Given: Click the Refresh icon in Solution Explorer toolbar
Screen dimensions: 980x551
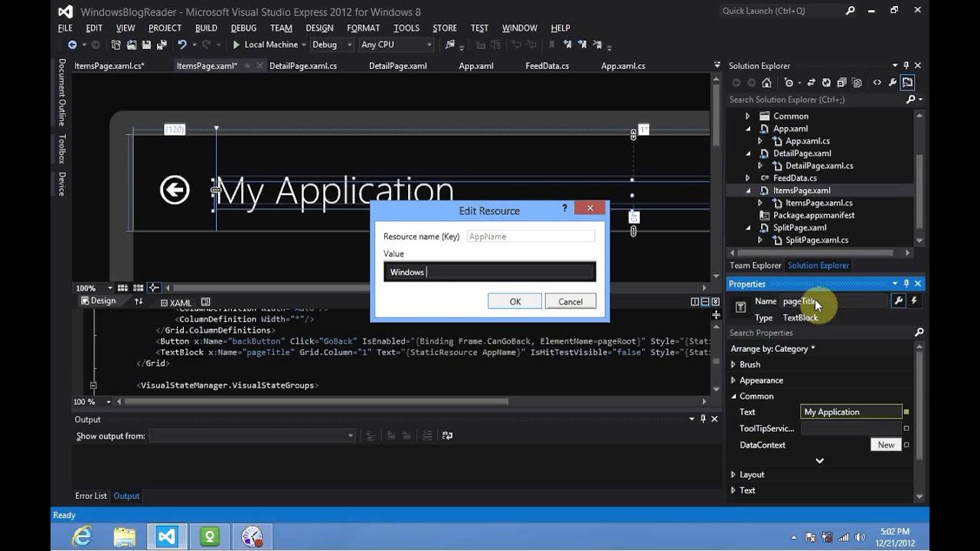Looking at the screenshot, I should click(x=826, y=83).
